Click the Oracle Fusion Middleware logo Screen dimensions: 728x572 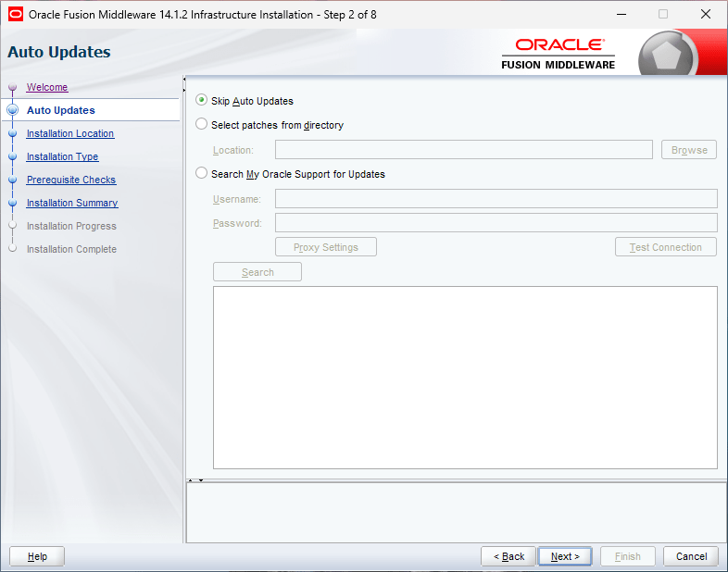559,55
